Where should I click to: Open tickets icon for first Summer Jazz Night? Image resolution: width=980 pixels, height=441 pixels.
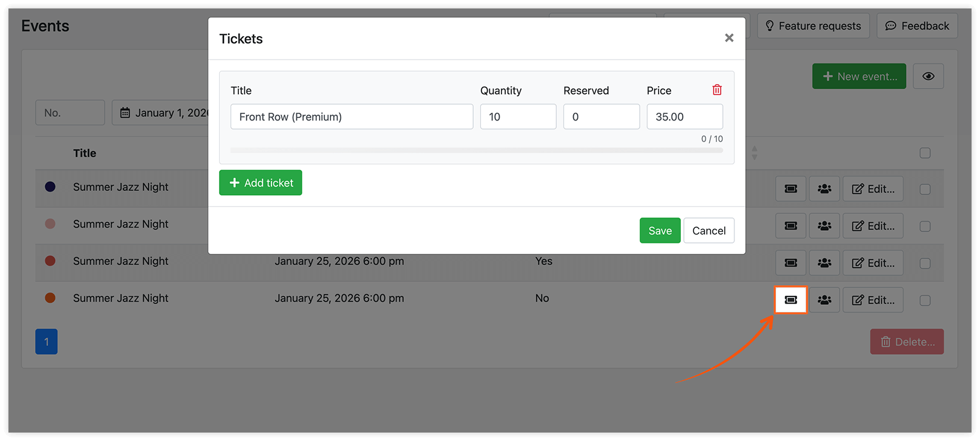click(790, 189)
